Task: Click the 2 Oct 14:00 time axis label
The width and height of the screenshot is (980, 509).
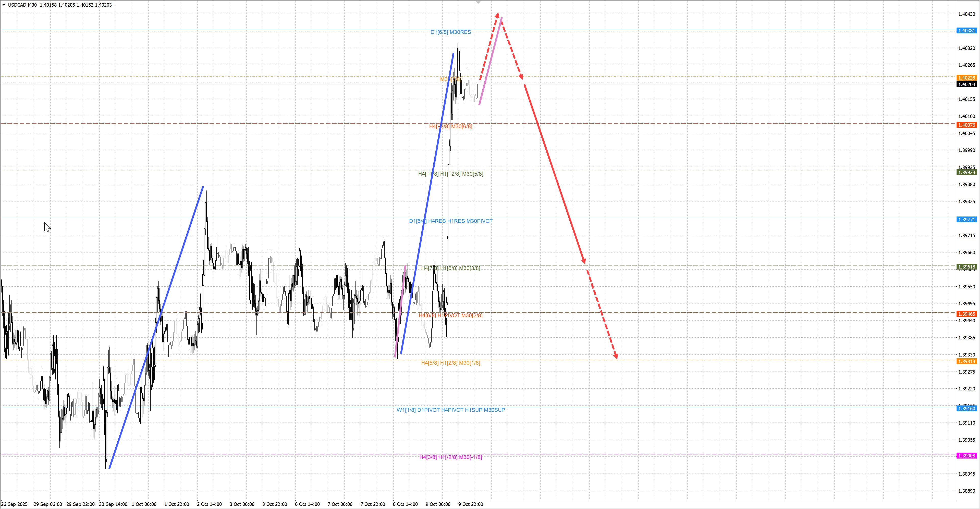Action: tap(209, 504)
